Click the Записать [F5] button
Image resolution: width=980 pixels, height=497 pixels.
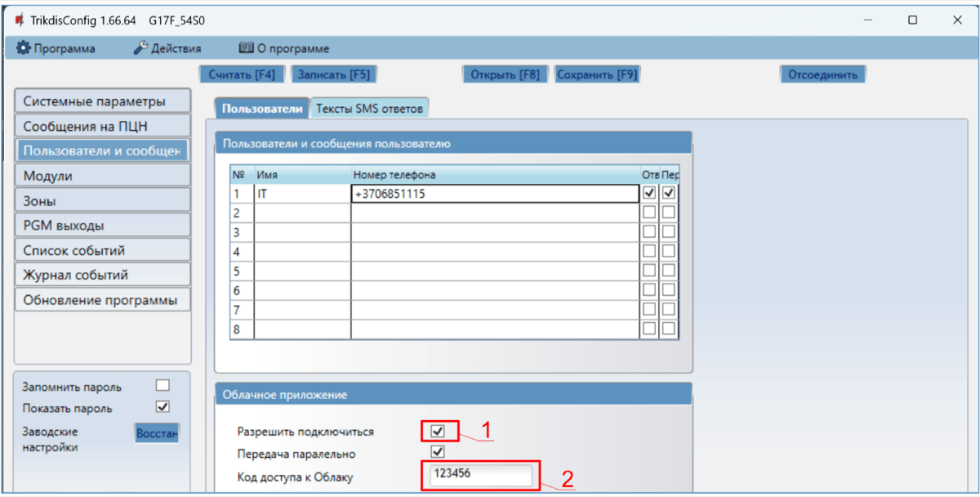tap(333, 74)
